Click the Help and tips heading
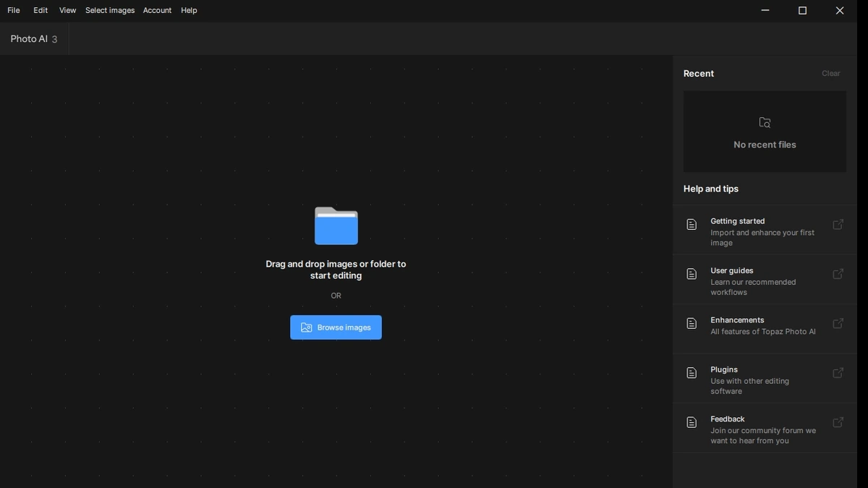 711,189
